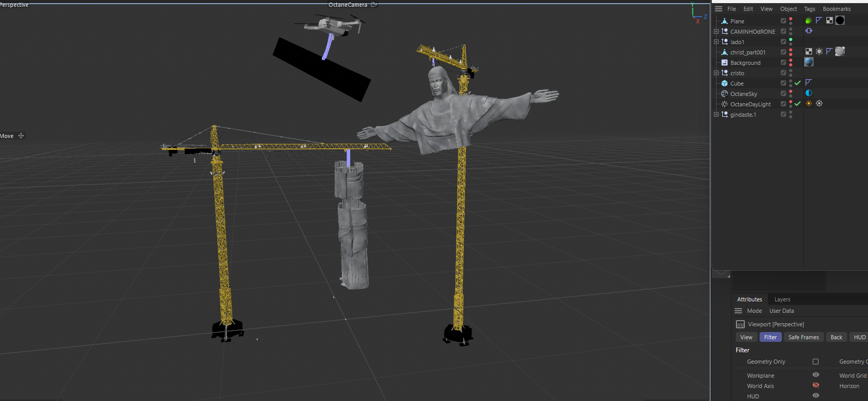Select the align-to-spline tag on CAMINHOdRONE
The image size is (868, 401).
(809, 31)
